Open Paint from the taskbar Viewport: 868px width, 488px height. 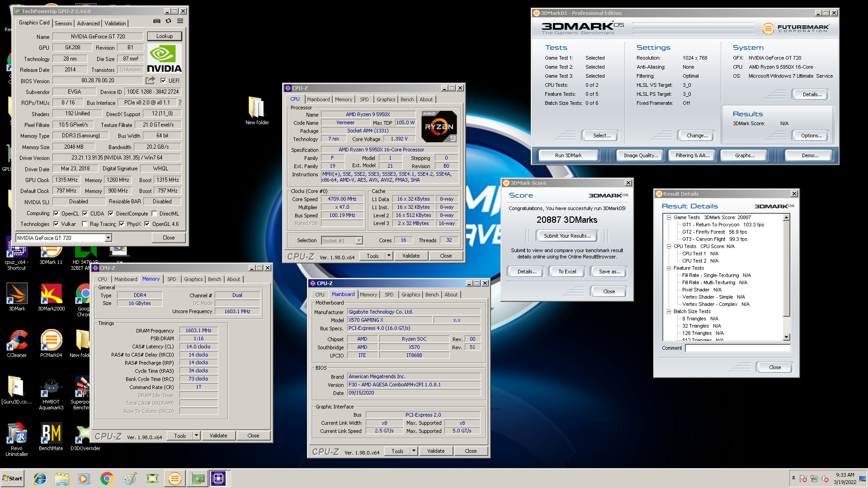tap(129, 479)
